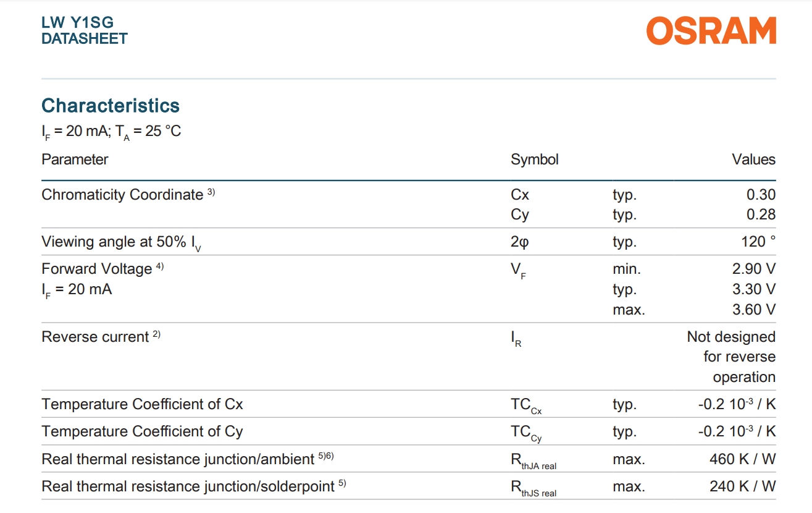Select the 460 K / W thermal resistance value
The image size is (812, 513).
pos(743,459)
